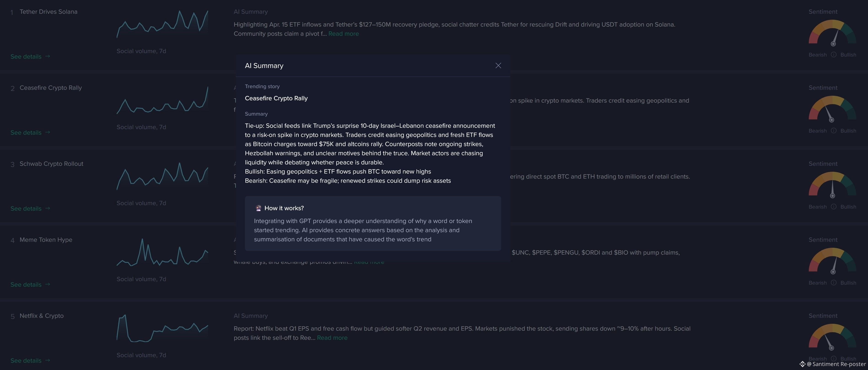Select the Netflix & Crypto trend title
The image size is (868, 370).
(41, 316)
